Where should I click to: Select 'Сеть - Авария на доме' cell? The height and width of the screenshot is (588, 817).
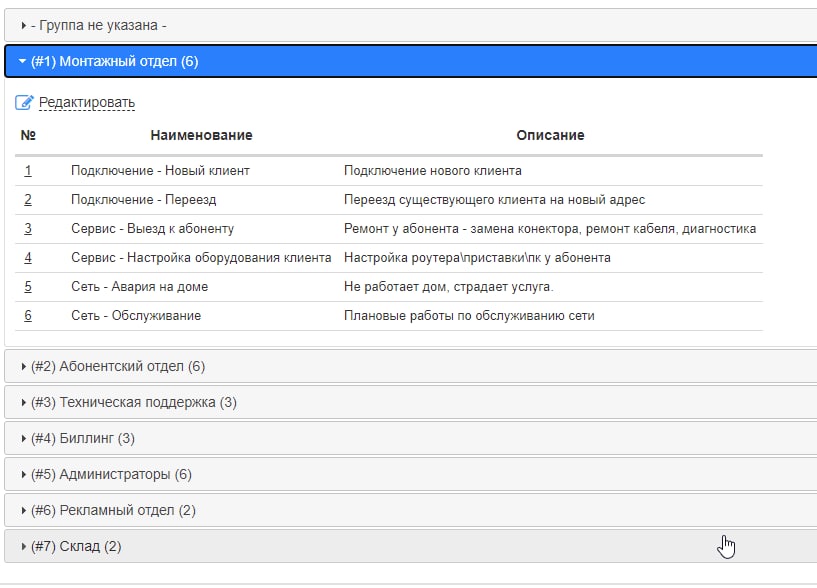139,286
